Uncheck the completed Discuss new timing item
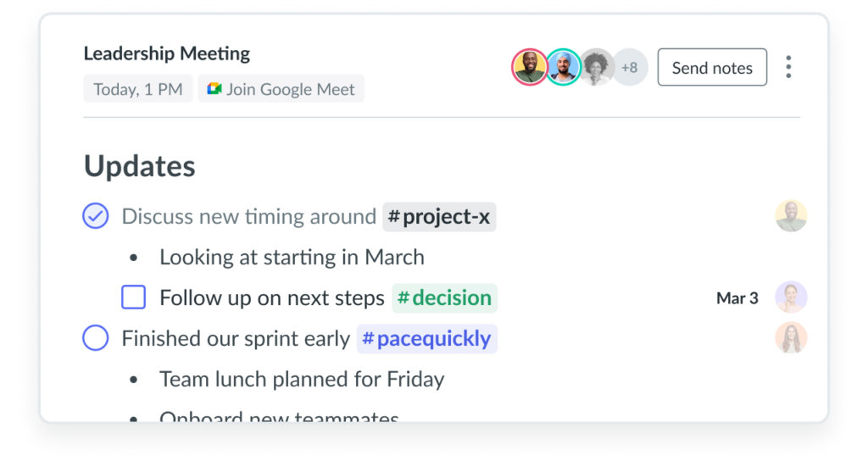868x461 pixels. pyautogui.click(x=96, y=216)
